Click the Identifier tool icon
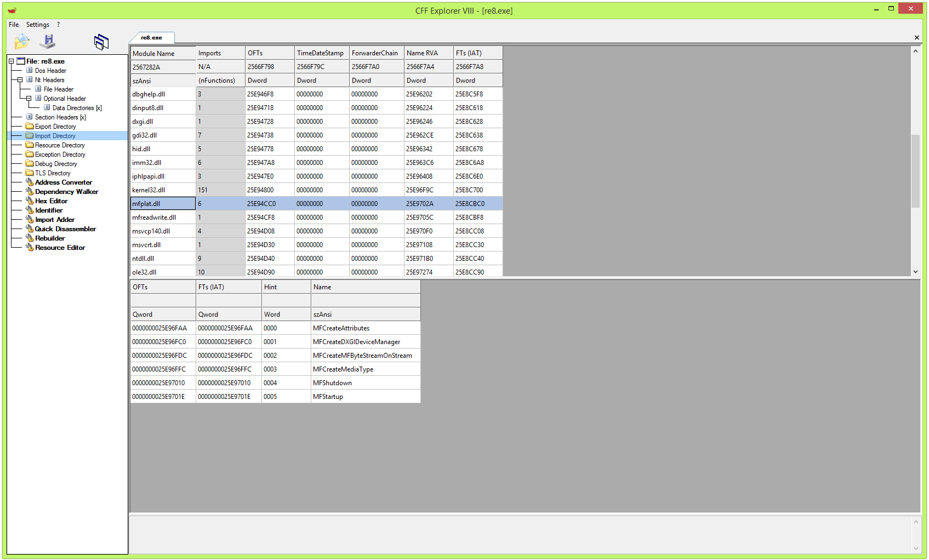This screenshot has height=560, width=929. tap(30, 210)
